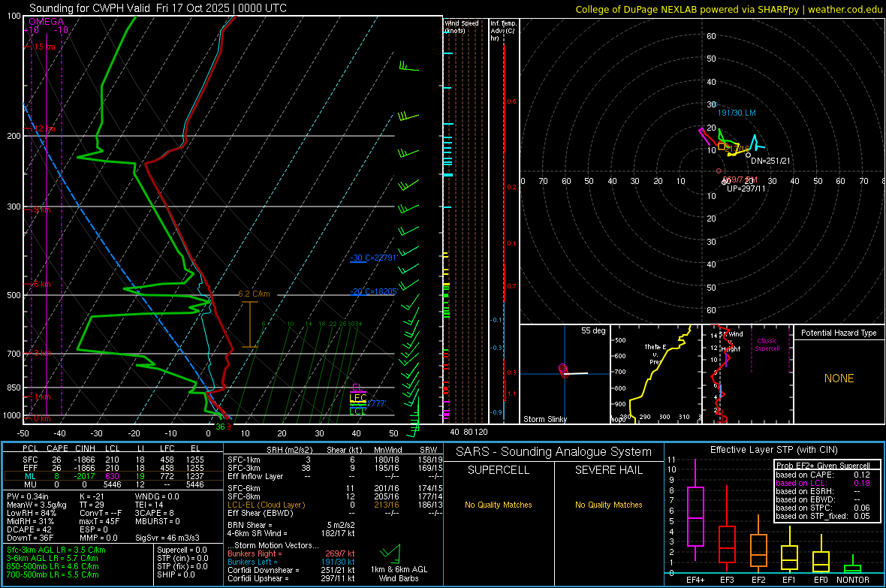
Task: Click the green 1km & 6km wind barb icon
Action: pos(391,553)
